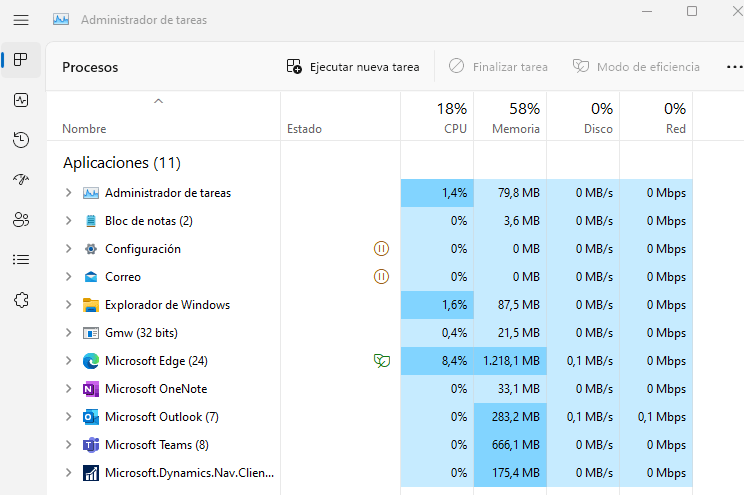Click the Microsoft.Dynamics.Nav chart icon

click(x=91, y=473)
